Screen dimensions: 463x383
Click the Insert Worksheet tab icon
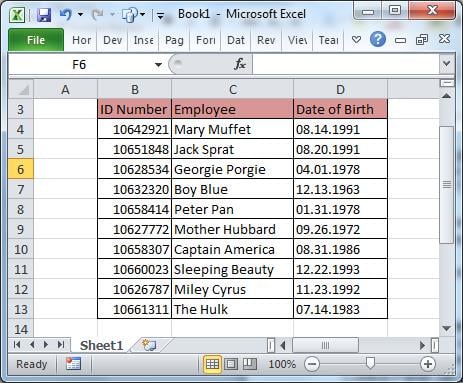point(149,345)
